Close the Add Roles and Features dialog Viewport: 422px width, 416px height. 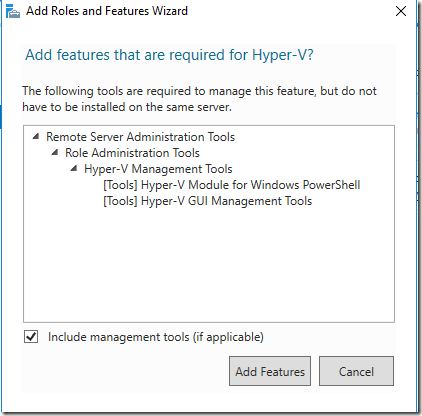click(401, 11)
